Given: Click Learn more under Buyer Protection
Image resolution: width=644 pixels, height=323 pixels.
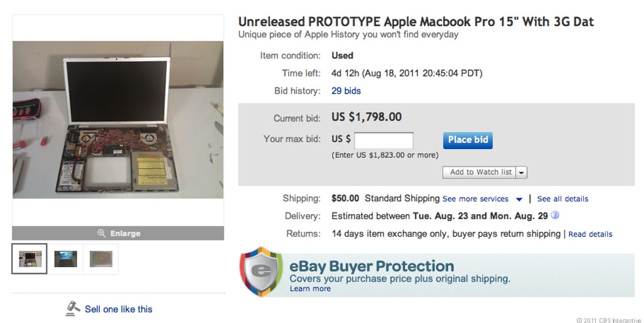Looking at the screenshot, I should click(x=310, y=288).
